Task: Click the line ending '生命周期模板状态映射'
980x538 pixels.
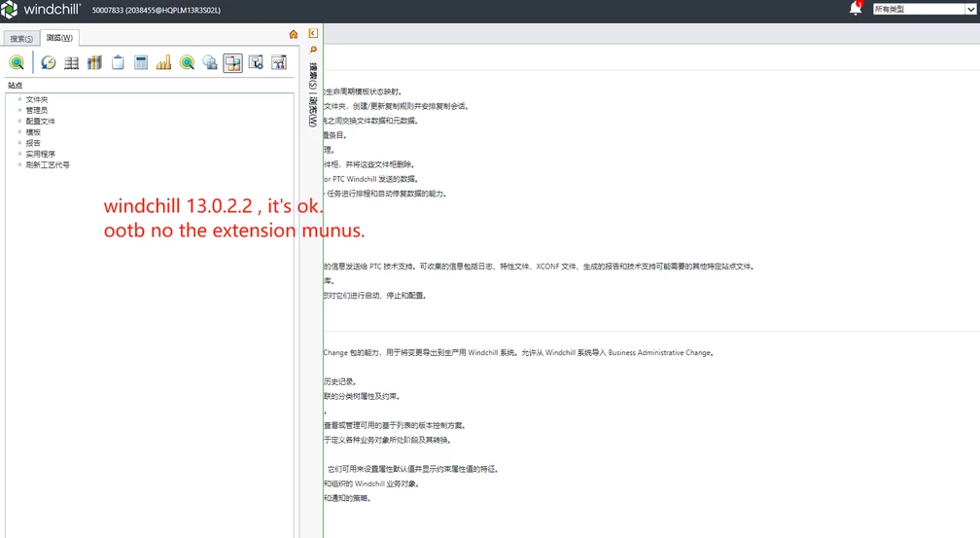Action: [x=363, y=92]
